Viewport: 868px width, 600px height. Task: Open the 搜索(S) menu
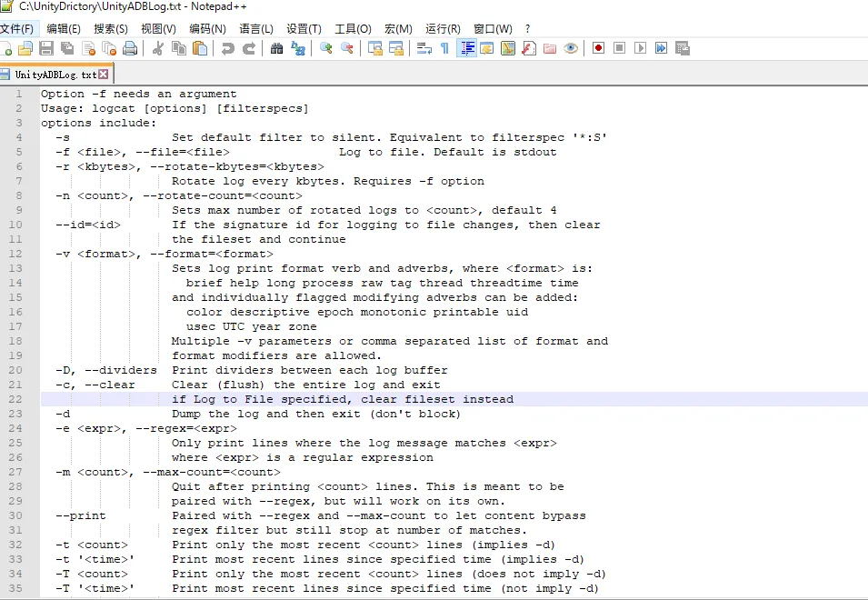111,29
